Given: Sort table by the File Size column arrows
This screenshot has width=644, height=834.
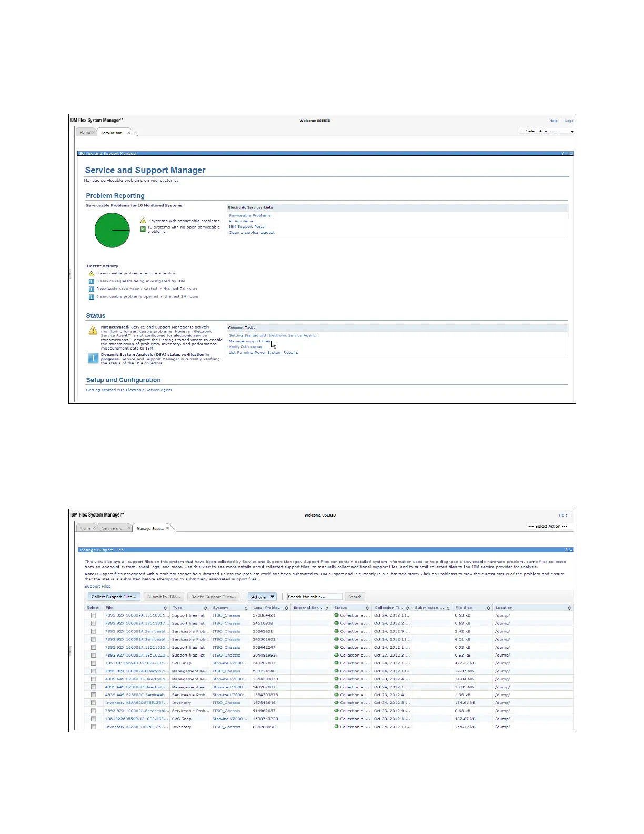Looking at the screenshot, I should [x=488, y=608].
